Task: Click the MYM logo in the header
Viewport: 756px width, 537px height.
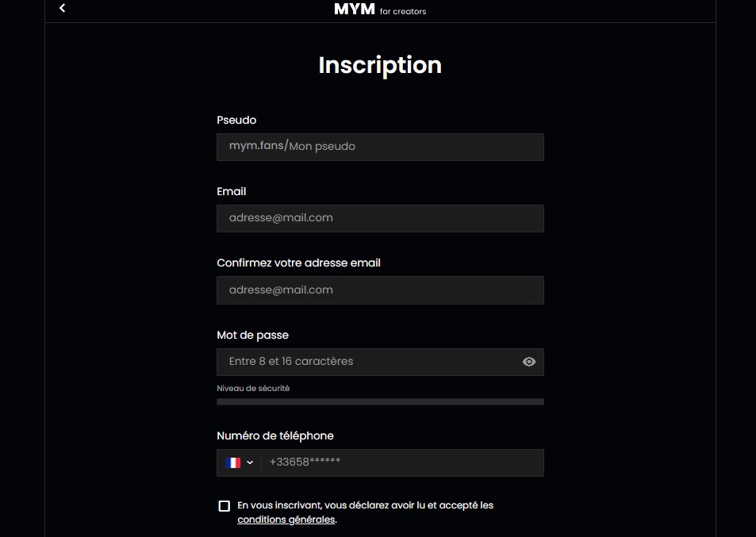Action: 355,10
